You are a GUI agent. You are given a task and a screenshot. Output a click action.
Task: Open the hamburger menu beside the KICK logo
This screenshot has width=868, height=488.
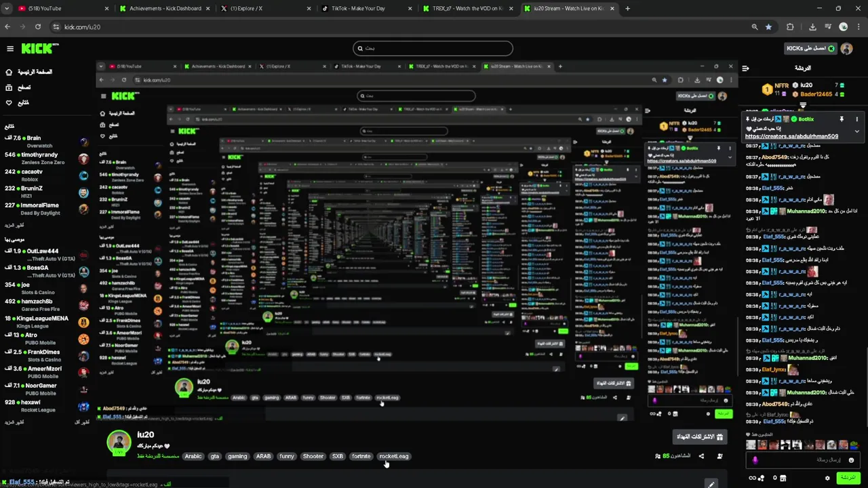[10, 49]
